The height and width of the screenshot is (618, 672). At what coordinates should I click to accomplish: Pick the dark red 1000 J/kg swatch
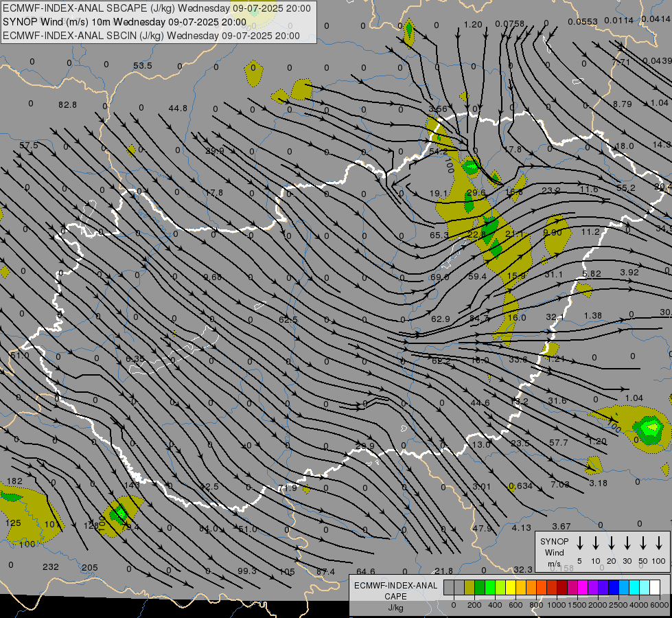tap(562, 588)
